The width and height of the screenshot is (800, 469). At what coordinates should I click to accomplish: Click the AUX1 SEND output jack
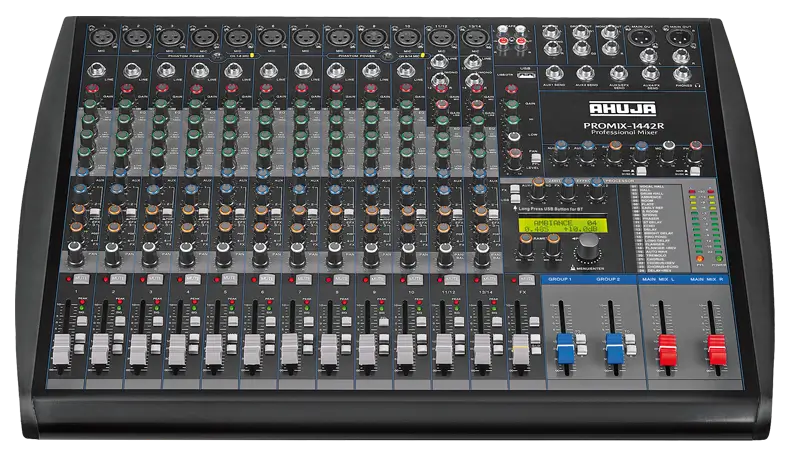tap(554, 73)
